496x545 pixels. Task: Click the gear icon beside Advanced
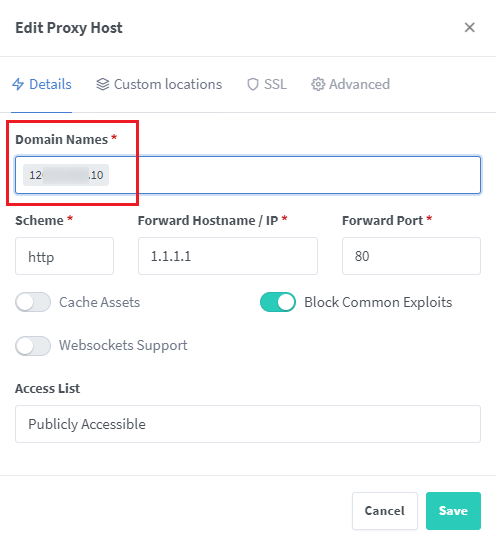pyautogui.click(x=318, y=84)
